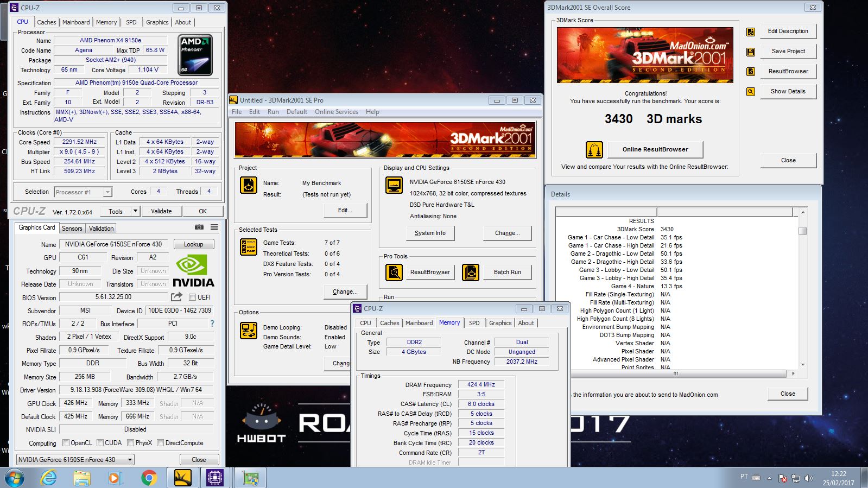This screenshot has height=488, width=868.
Task: Click the Details list vertical scrollbar thumb
Action: pos(803,231)
